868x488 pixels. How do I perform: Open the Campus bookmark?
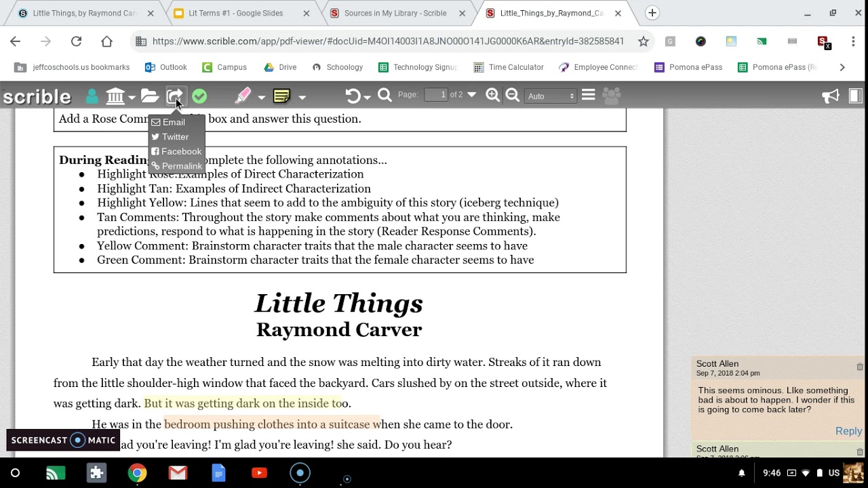pos(224,67)
